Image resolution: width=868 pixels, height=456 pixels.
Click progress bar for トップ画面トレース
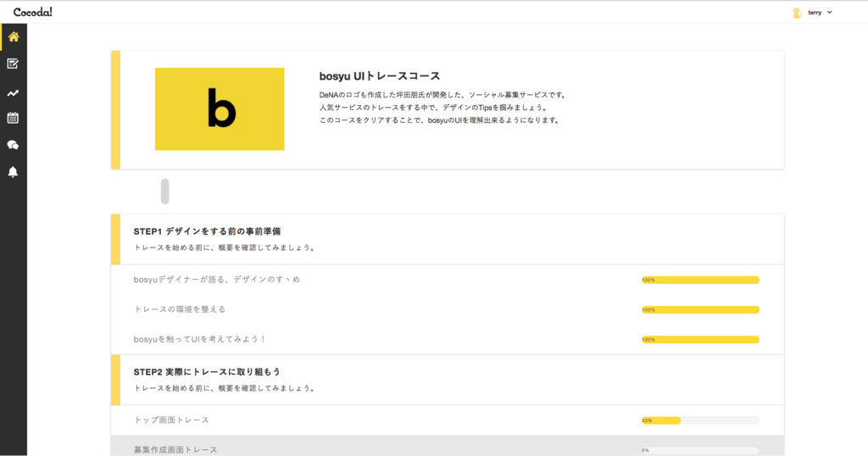click(x=700, y=420)
